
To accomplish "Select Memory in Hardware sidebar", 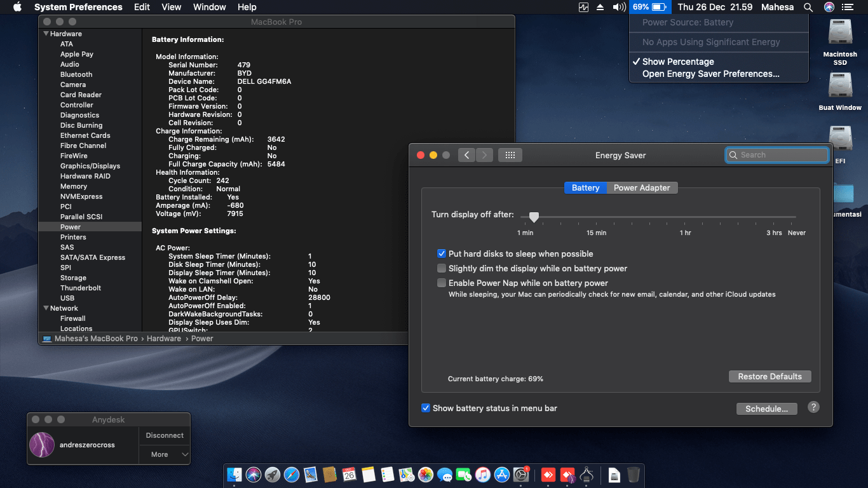I will (x=74, y=186).
